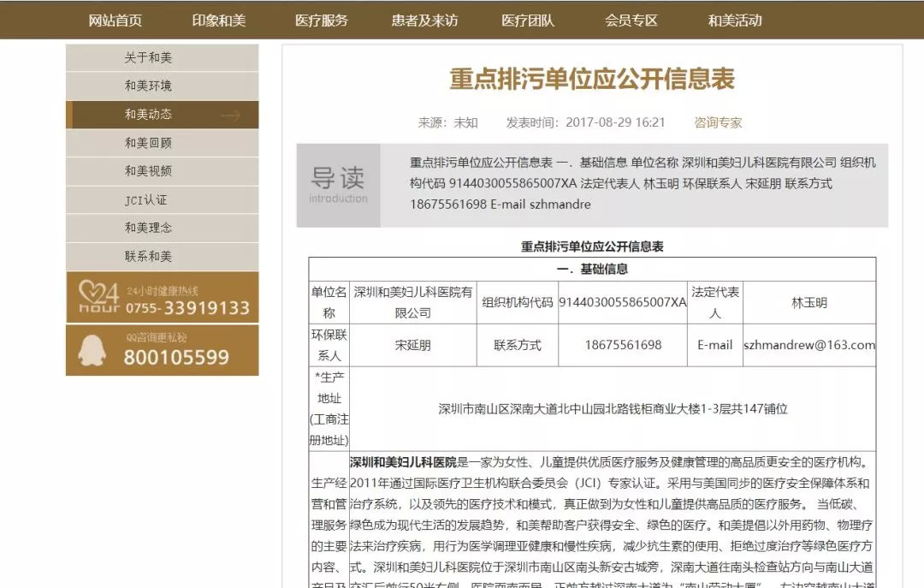
Task: Click the 24-hour heart hotline icon
Action: click(94, 296)
